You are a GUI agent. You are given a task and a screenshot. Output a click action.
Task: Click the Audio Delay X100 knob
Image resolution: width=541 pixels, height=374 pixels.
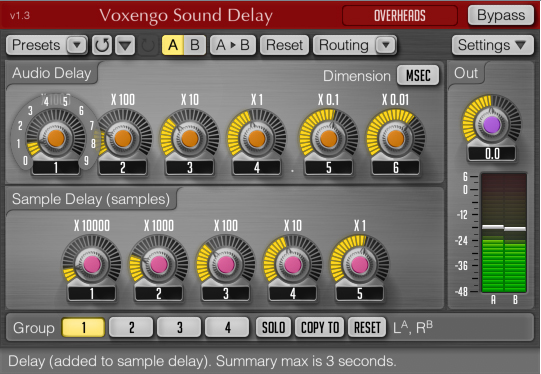(x=123, y=138)
